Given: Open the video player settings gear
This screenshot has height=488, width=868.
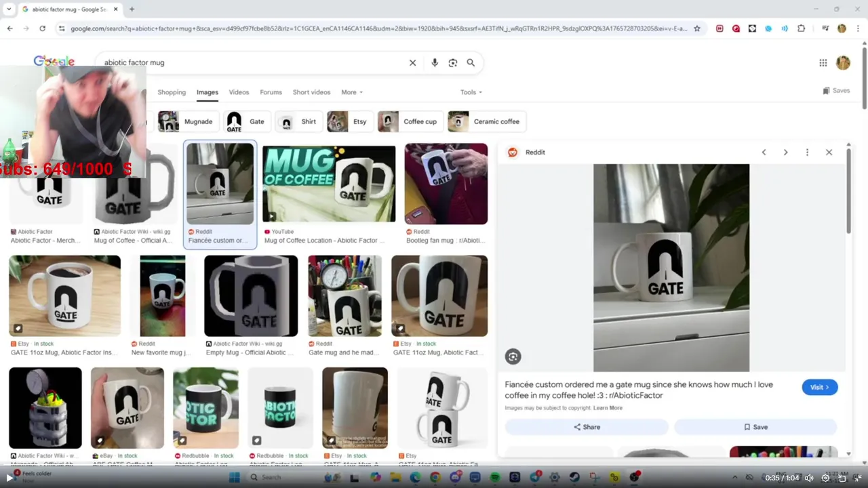Looking at the screenshot, I should pos(825,478).
